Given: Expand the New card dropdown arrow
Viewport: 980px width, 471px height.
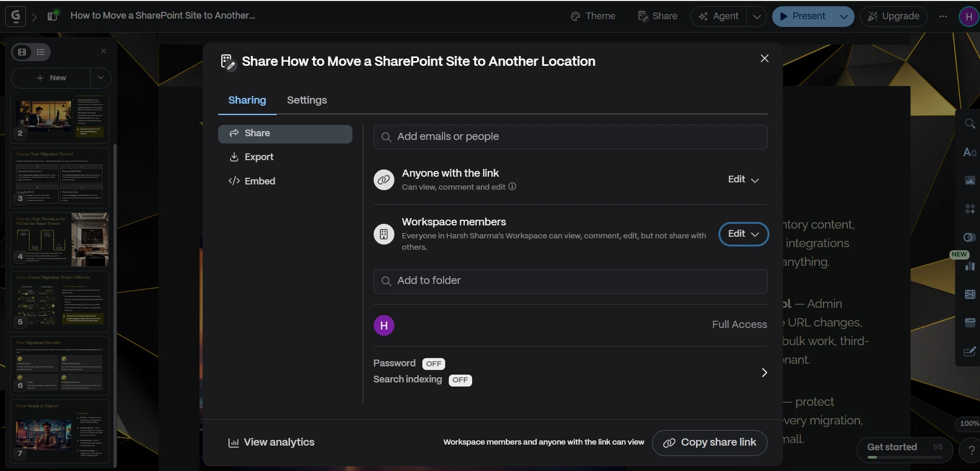Looking at the screenshot, I should (101, 78).
